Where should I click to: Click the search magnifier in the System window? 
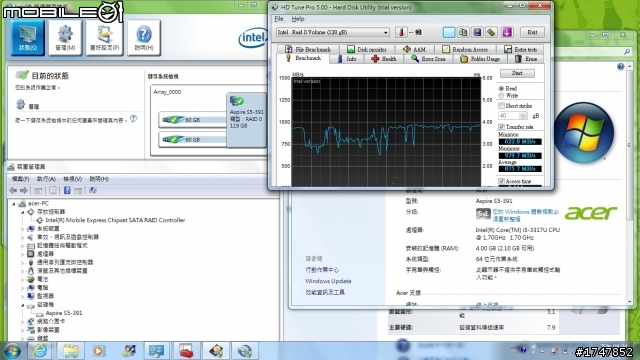point(627,51)
